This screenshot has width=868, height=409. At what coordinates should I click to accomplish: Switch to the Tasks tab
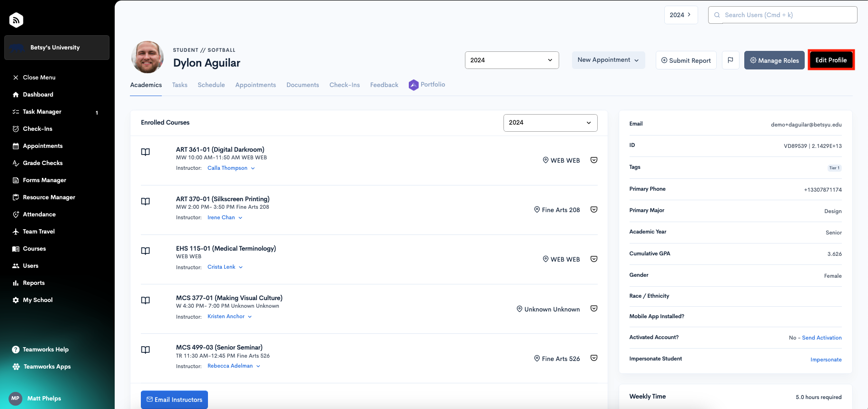[x=180, y=85]
